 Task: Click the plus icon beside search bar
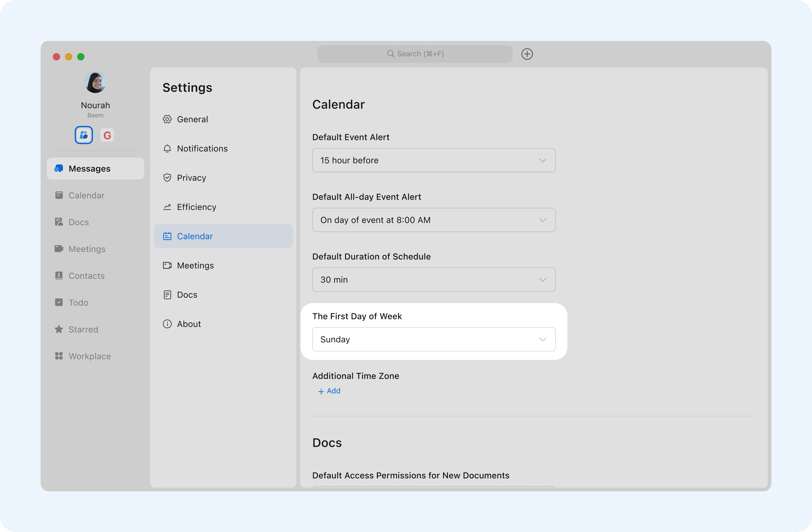click(x=527, y=54)
